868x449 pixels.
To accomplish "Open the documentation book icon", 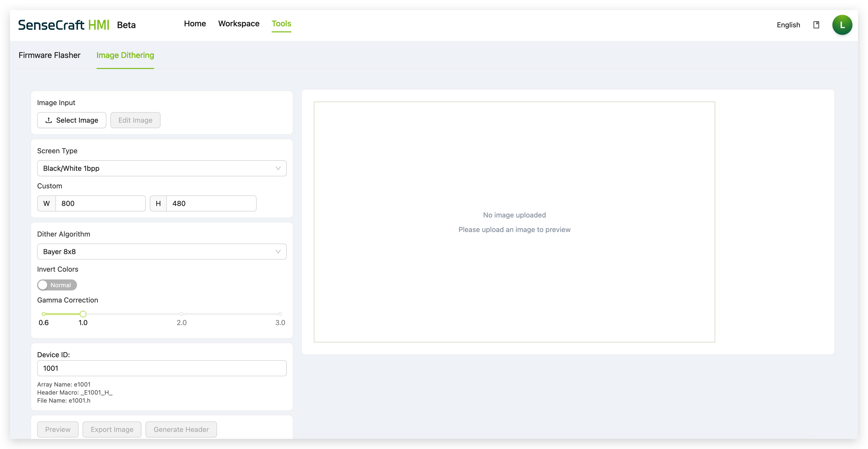I will click(816, 25).
